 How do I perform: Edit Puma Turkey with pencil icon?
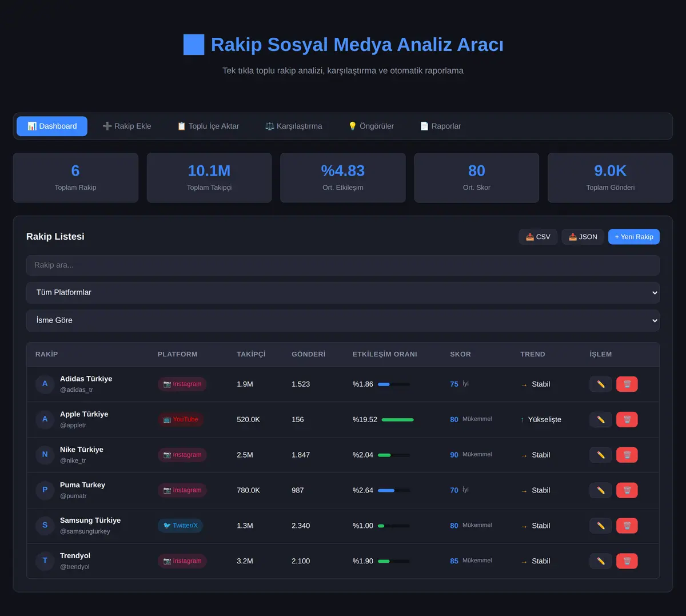coord(601,491)
